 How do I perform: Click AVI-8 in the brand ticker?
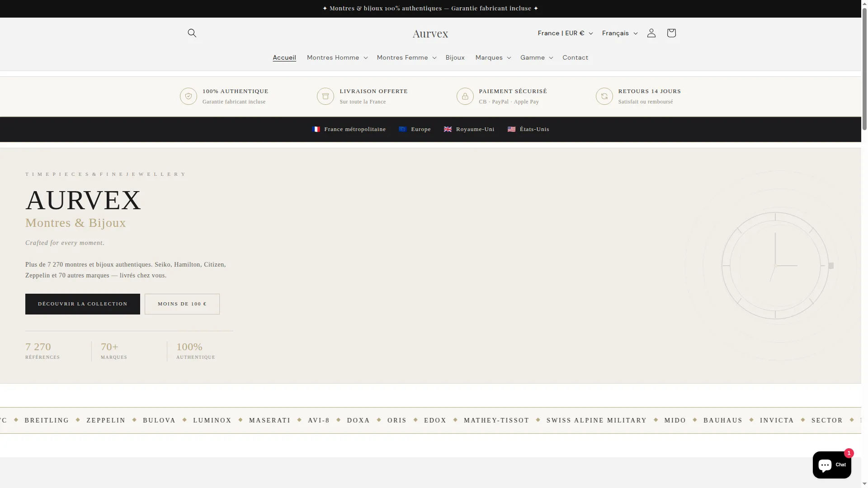[319, 420]
